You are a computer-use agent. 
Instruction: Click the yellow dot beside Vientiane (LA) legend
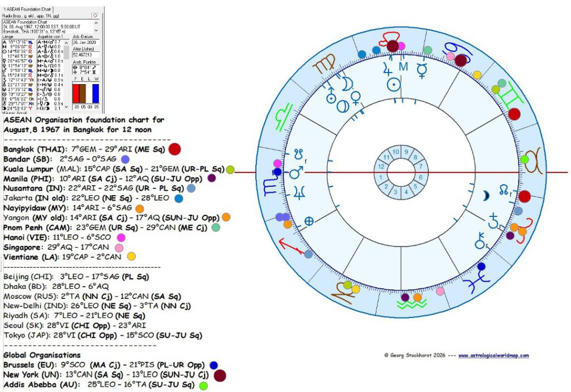point(132,256)
